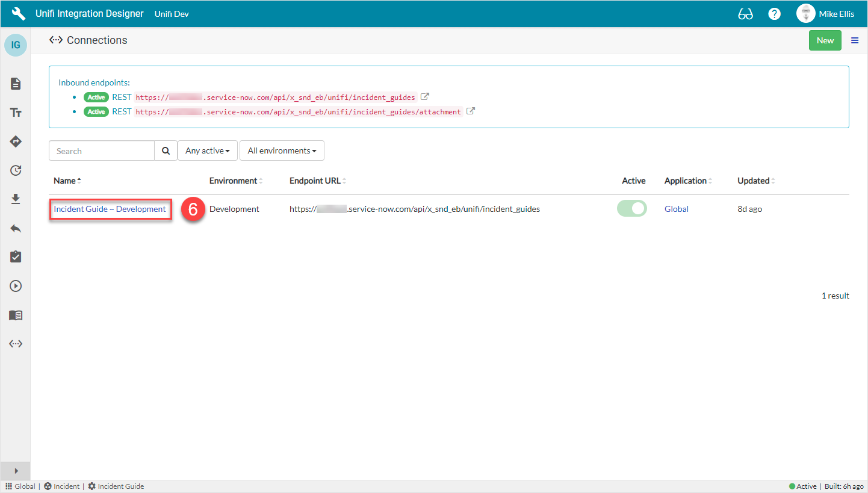Click the green New button
868x493 pixels.
click(x=825, y=40)
